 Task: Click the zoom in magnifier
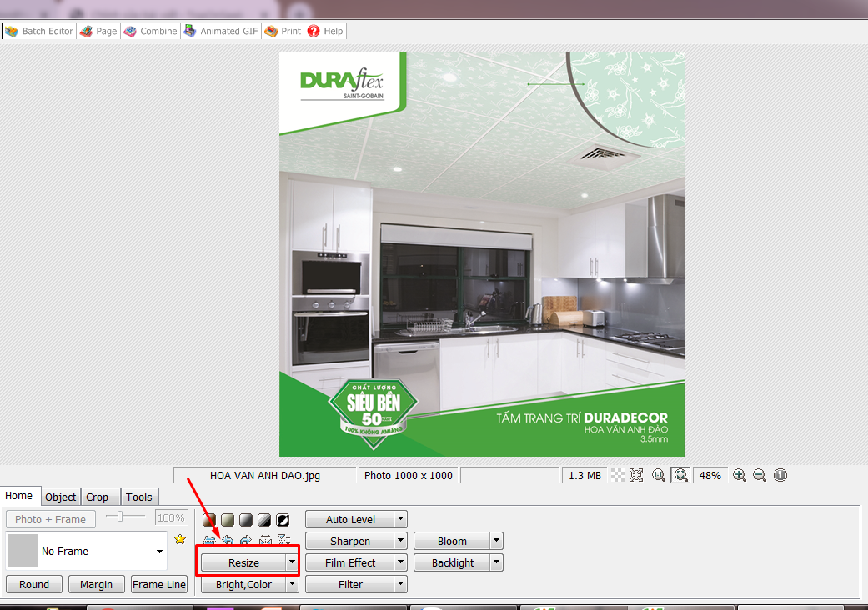739,475
